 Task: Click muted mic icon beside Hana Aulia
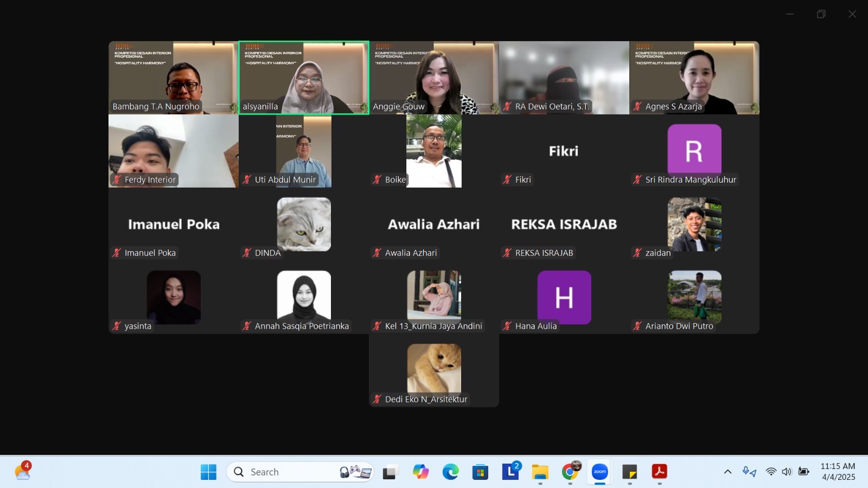pos(507,326)
